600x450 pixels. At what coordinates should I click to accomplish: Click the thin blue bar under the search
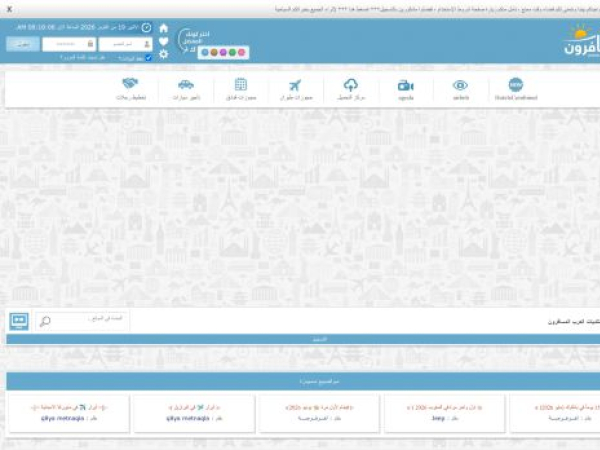(x=303, y=339)
